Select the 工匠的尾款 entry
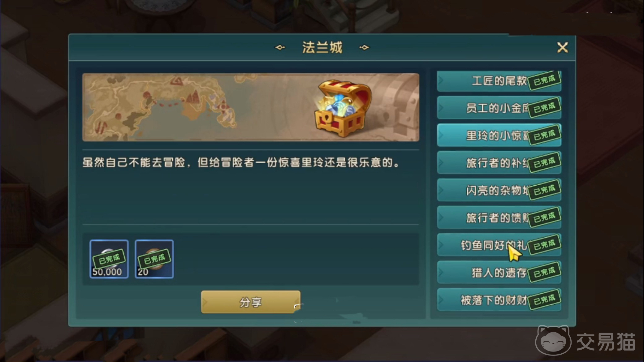Image resolution: width=644 pixels, height=362 pixels. coord(499,81)
